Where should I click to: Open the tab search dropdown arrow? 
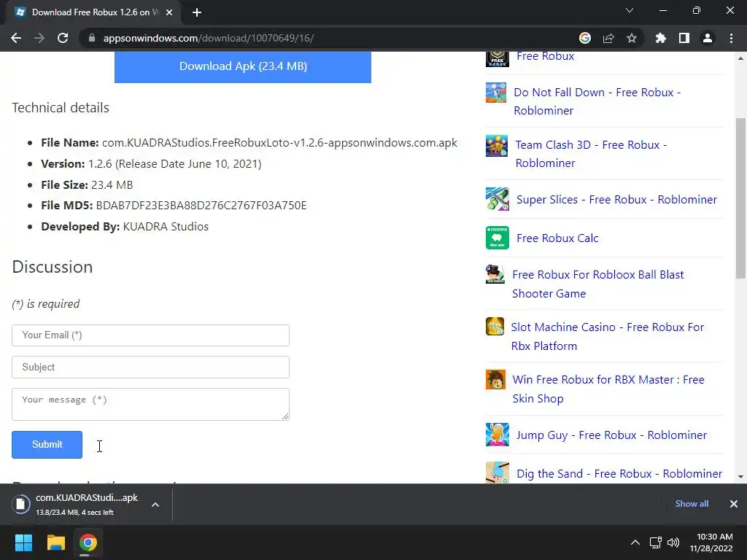pos(630,10)
